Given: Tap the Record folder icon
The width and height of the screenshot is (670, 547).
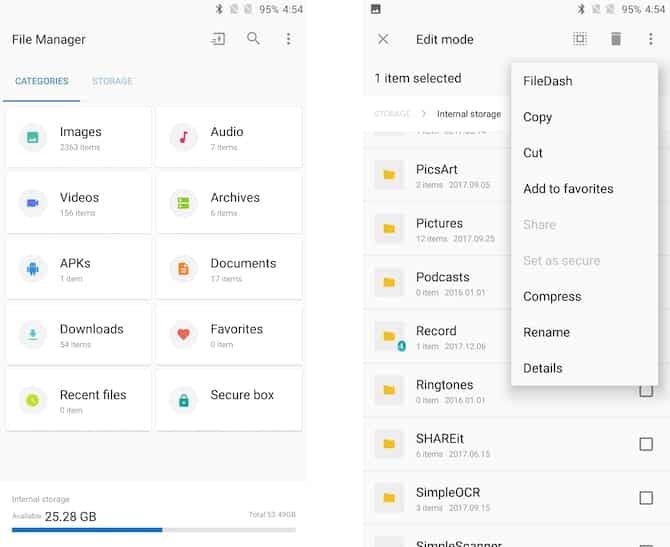Looking at the screenshot, I should tap(389, 336).
